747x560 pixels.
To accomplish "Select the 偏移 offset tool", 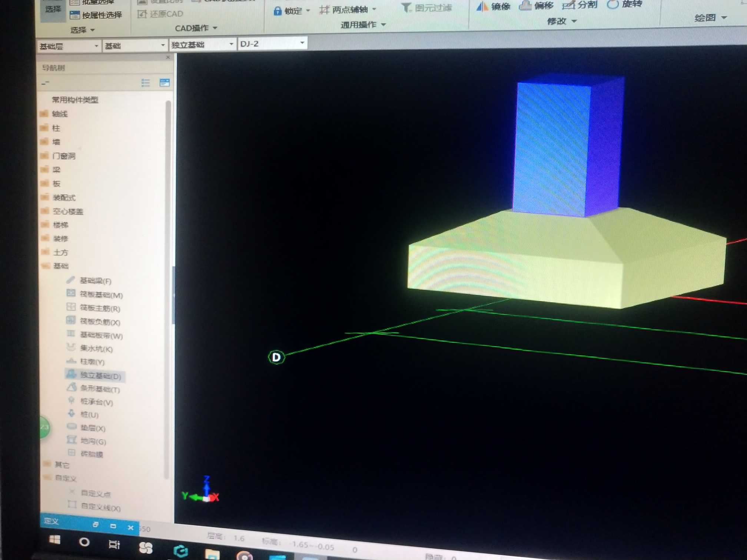I will pyautogui.click(x=536, y=5).
